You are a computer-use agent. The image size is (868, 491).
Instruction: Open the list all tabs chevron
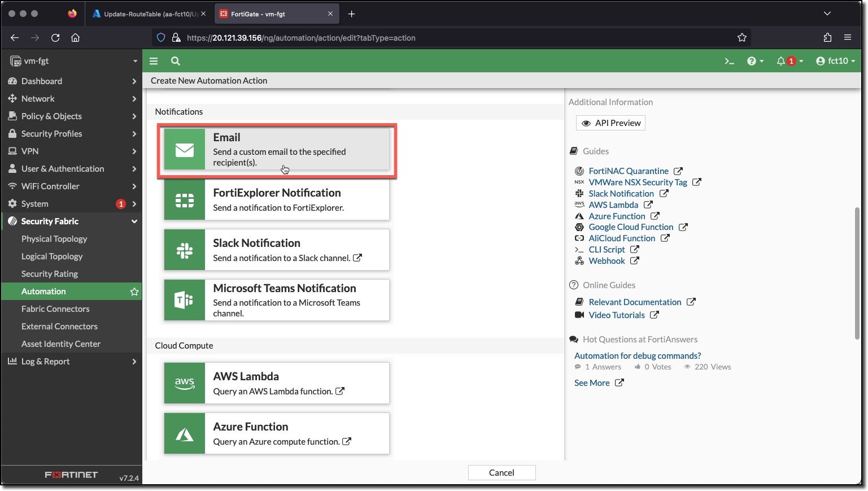[x=827, y=14]
